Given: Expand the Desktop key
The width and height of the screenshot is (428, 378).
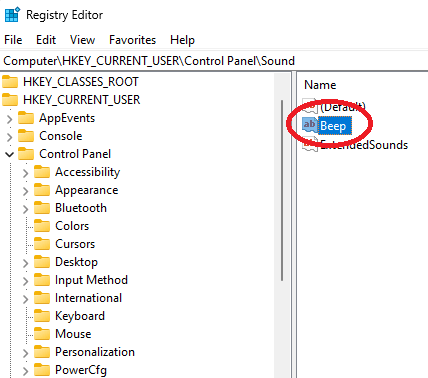Looking at the screenshot, I should [x=26, y=263].
